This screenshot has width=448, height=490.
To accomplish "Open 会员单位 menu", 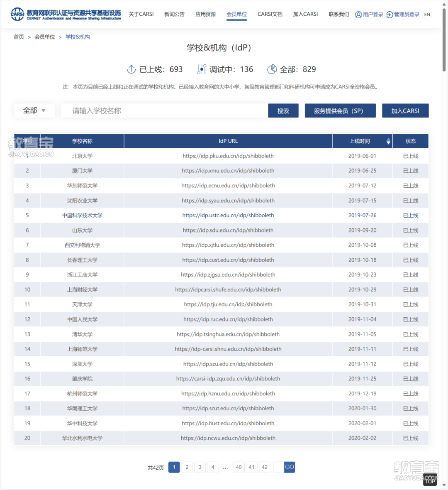I will point(236,15).
